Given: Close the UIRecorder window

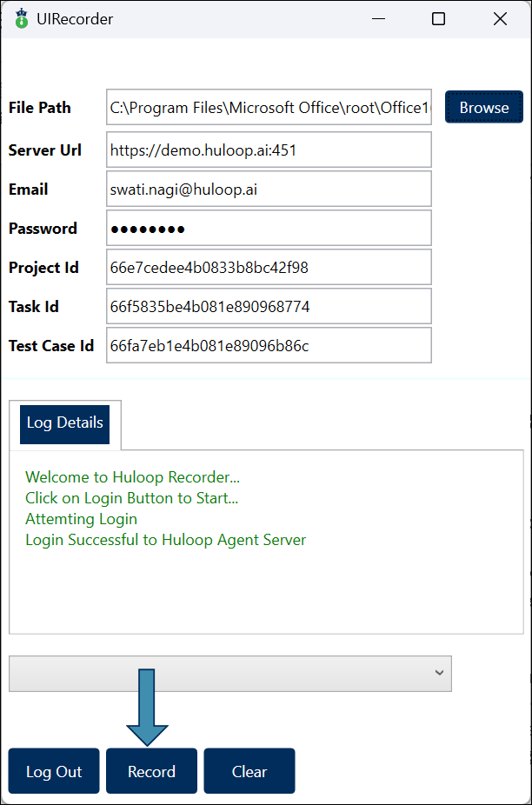Looking at the screenshot, I should click(x=500, y=18).
